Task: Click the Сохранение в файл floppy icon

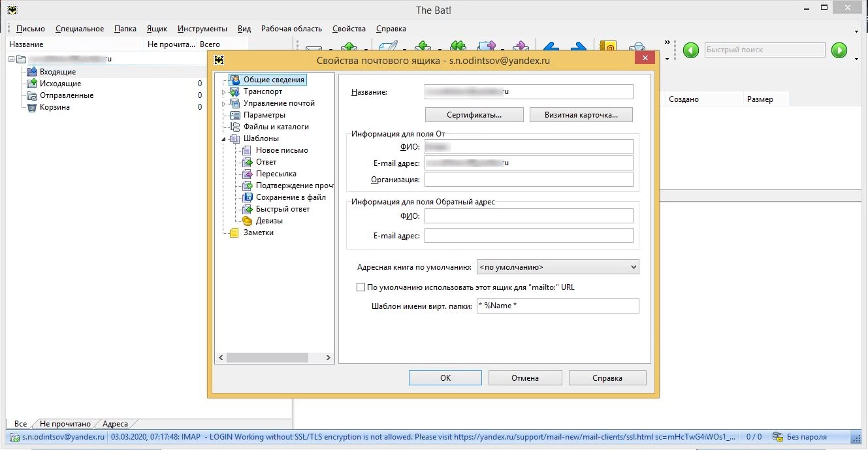Action: (248, 197)
